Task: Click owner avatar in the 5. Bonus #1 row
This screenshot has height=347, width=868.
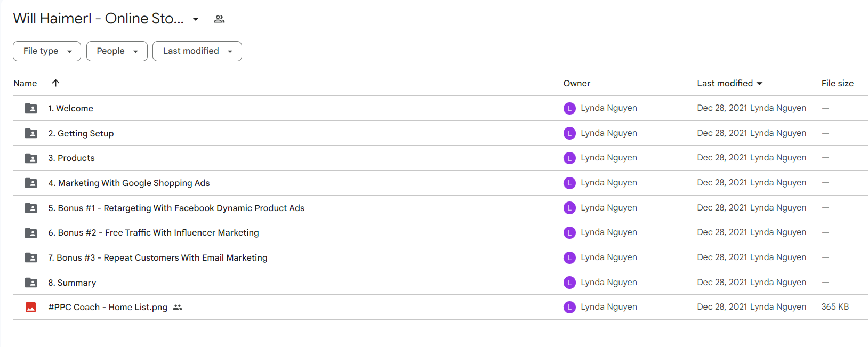Action: pos(569,208)
